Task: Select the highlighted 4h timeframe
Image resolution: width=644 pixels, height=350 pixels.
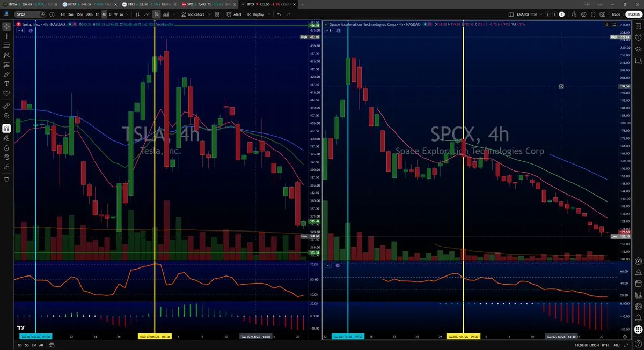Action: pos(104,14)
